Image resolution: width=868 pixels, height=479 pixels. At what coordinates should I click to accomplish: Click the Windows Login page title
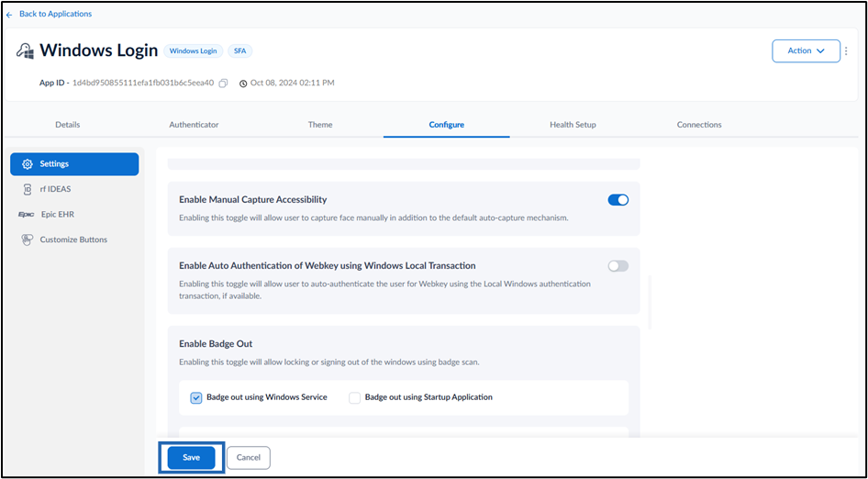tap(99, 51)
